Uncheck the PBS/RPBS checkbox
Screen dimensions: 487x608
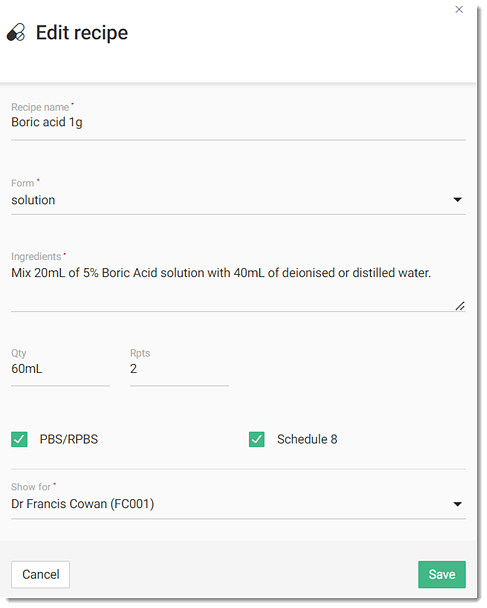(x=19, y=439)
